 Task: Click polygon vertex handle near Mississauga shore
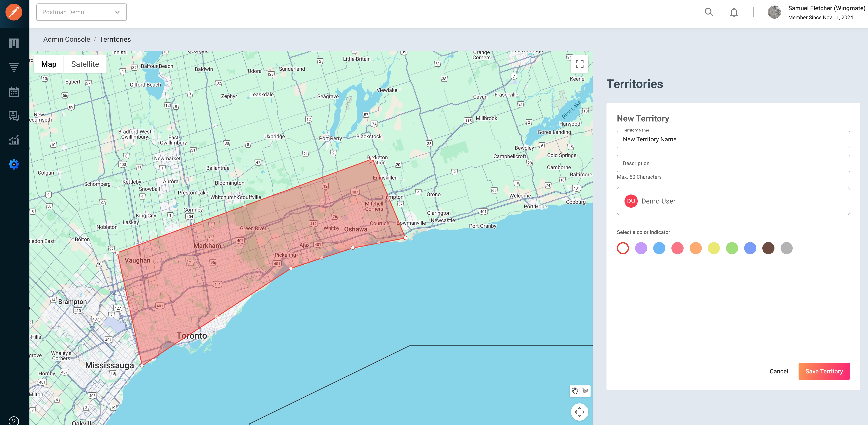[142, 365]
